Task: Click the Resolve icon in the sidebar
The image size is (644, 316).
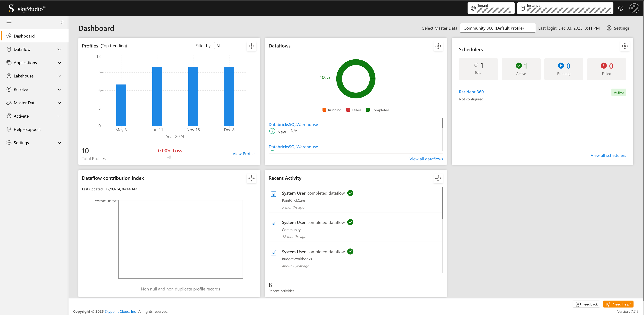Action: 9,89
